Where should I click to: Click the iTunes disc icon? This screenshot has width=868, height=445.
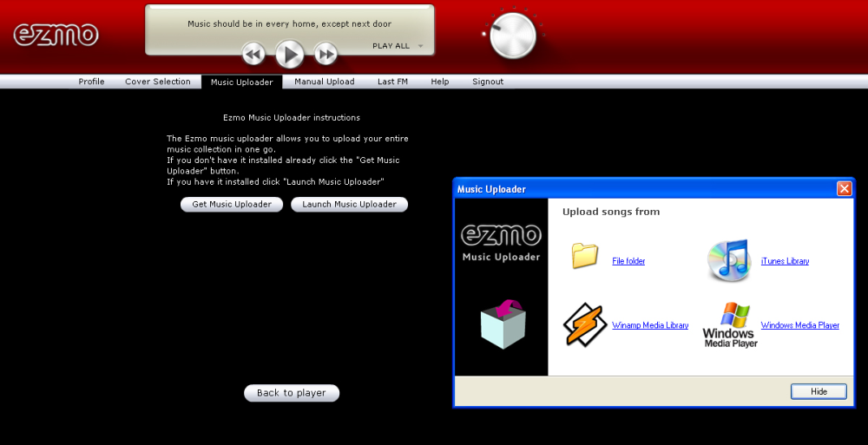729,260
